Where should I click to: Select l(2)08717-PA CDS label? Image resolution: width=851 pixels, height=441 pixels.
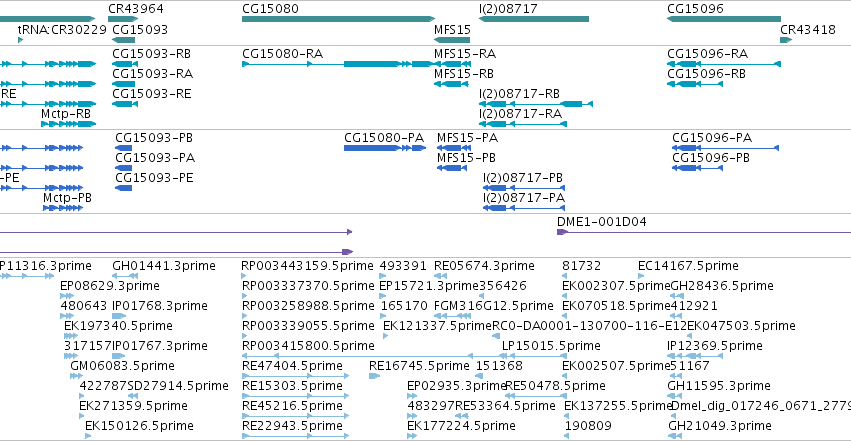[x=524, y=198]
